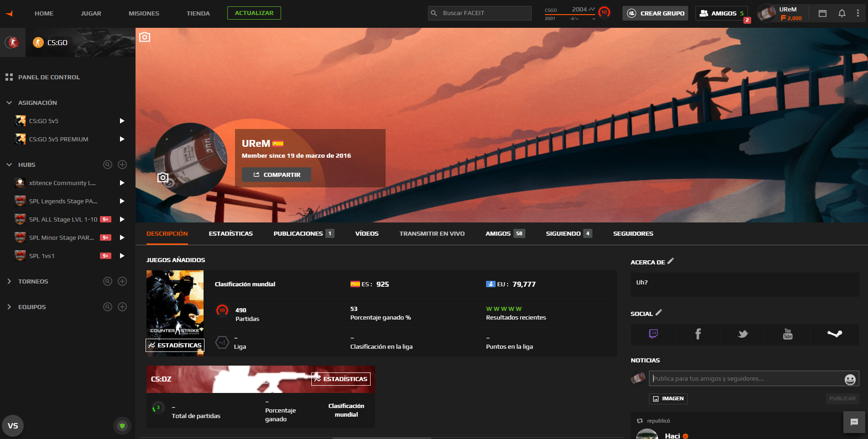Switch to the Vídeos tab

[x=367, y=233]
